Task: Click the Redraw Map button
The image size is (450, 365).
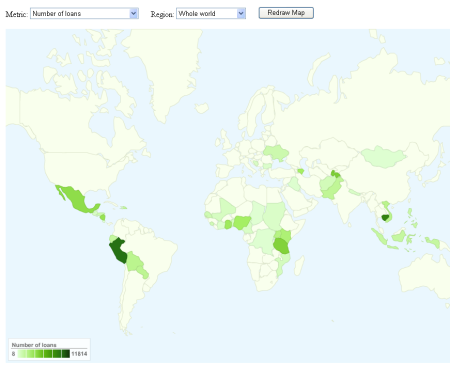Action: (286, 13)
